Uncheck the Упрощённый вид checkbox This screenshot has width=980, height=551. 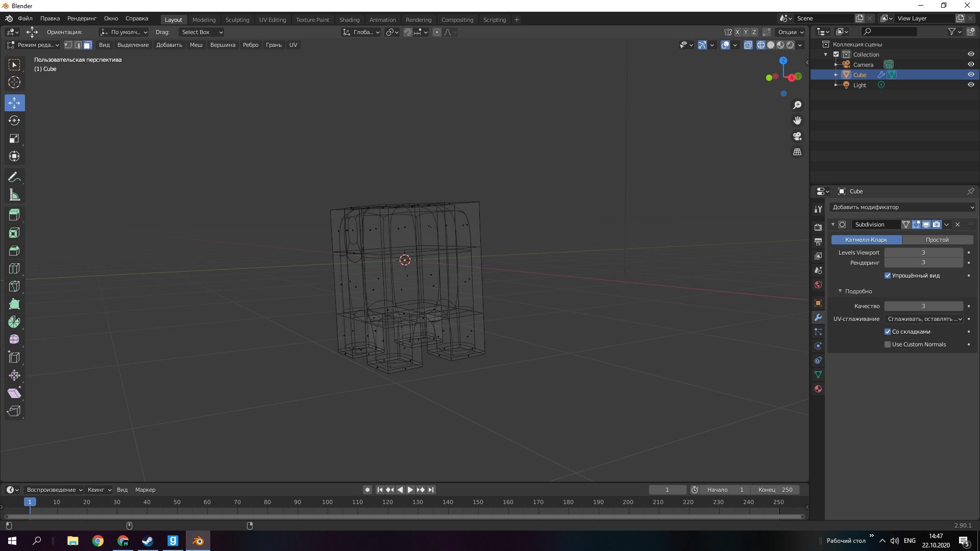[888, 275]
